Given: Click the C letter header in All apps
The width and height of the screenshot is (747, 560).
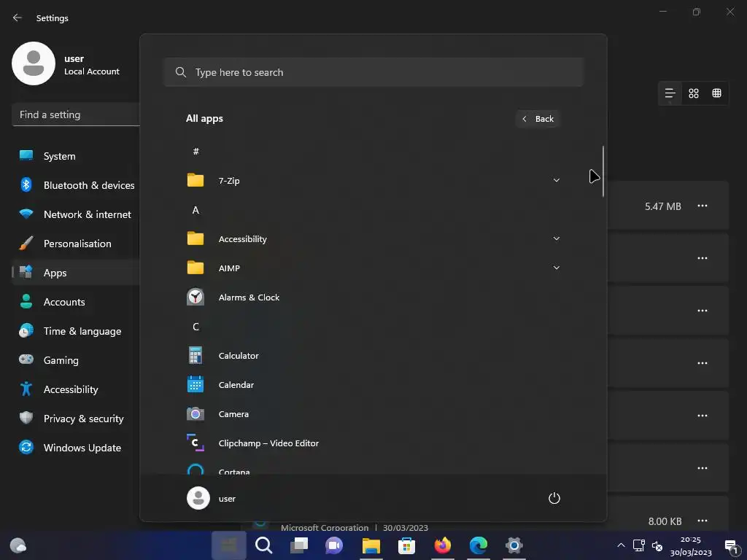Looking at the screenshot, I should pyautogui.click(x=196, y=327).
